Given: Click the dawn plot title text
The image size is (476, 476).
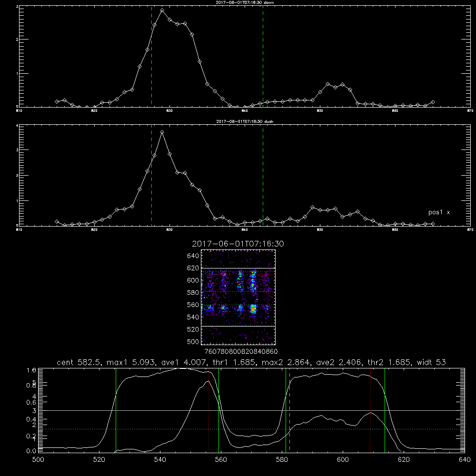Looking at the screenshot, I should (x=244, y=2).
